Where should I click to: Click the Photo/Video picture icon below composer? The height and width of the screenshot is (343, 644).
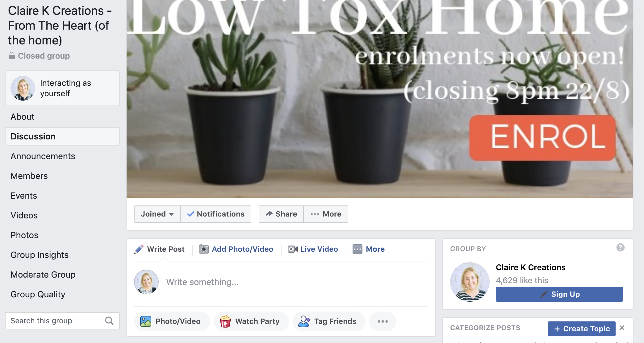click(x=146, y=321)
